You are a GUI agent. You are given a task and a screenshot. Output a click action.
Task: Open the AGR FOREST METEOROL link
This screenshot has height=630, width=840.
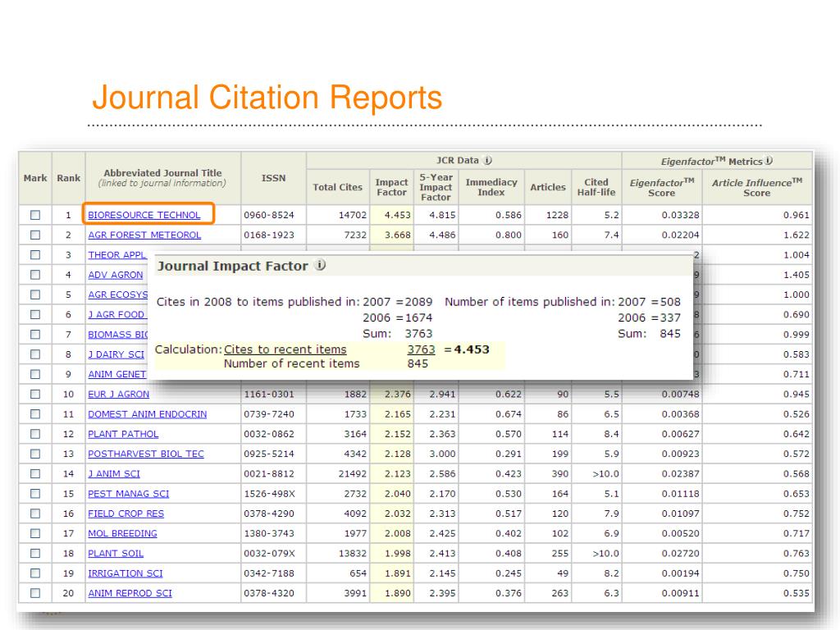(x=144, y=235)
